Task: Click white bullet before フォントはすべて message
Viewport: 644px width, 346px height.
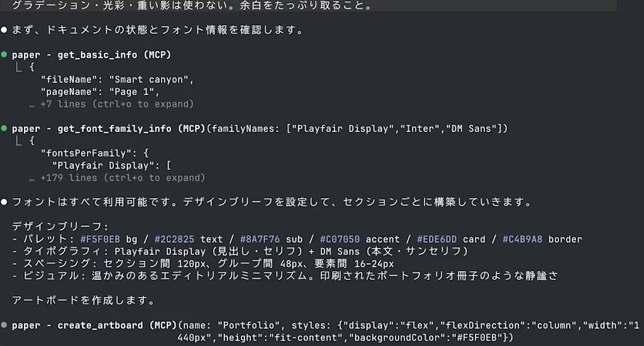Action: coord(4,202)
